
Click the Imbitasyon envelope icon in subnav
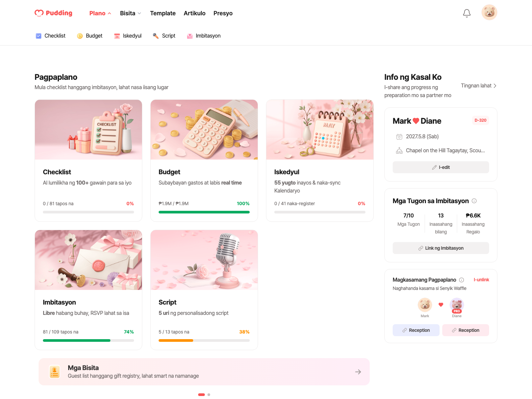[190, 36]
